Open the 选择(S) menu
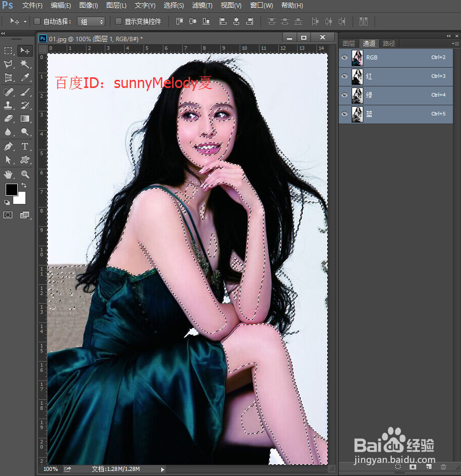 174,6
